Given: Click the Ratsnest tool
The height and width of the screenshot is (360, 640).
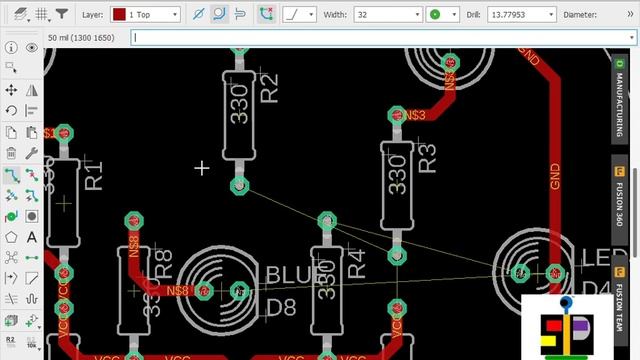Looking at the screenshot, I should [x=11, y=258].
